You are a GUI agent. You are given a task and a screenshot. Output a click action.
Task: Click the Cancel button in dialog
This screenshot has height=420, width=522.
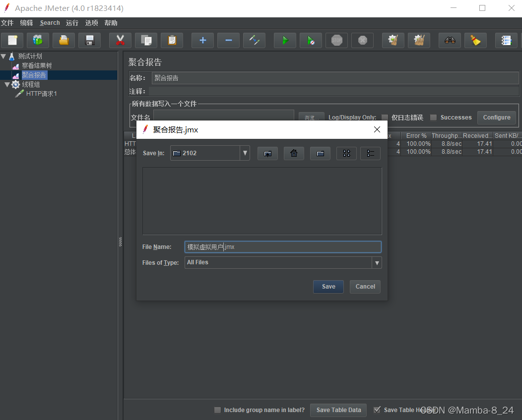tap(365, 287)
